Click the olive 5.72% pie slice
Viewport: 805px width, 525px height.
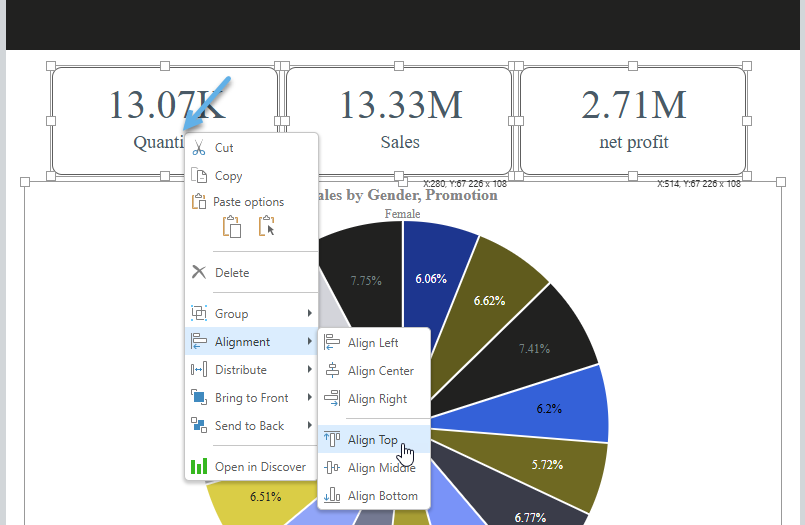point(547,464)
